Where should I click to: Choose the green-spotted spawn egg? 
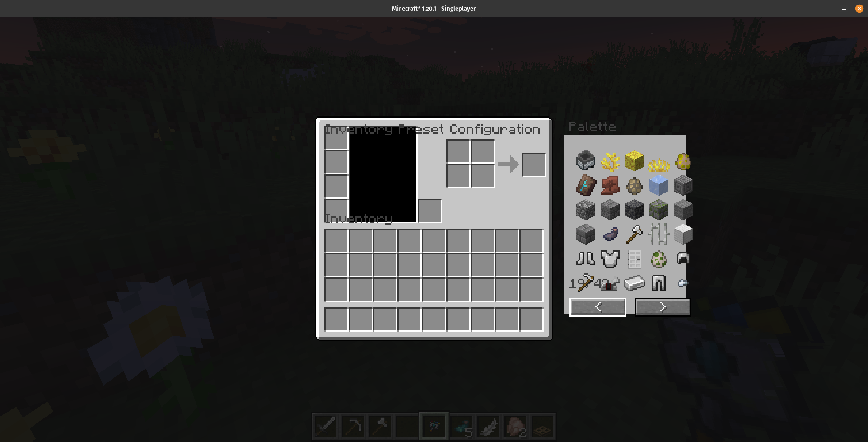click(x=659, y=259)
